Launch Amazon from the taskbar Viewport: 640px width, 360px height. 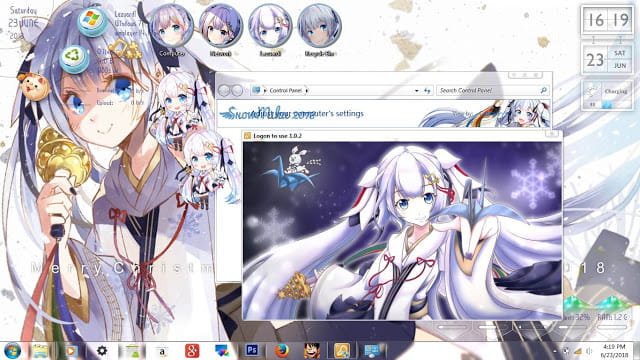tap(162, 351)
